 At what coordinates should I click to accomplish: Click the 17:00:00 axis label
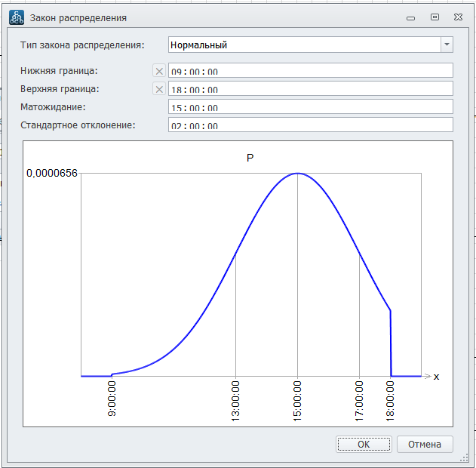click(x=359, y=400)
